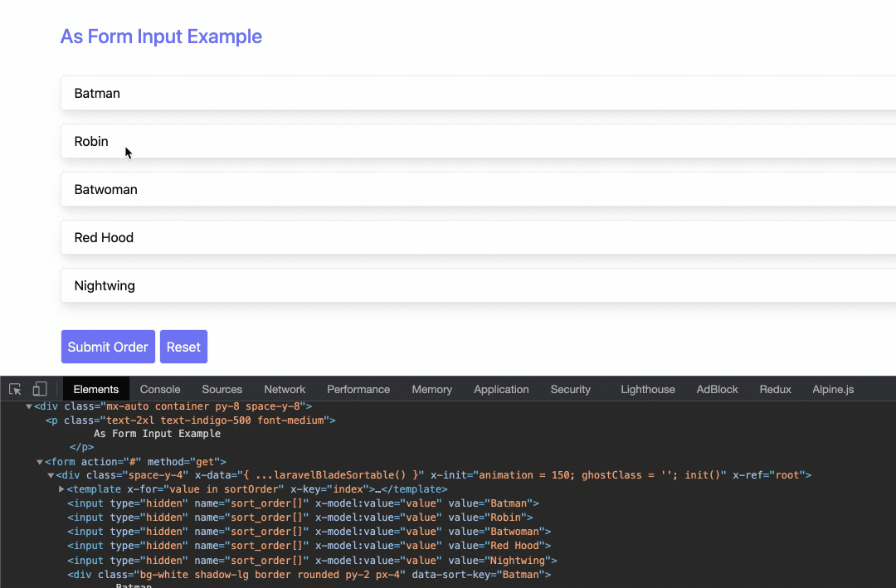Toggle the device toolbar icon
Screen dimensions: 896x588
click(x=40, y=389)
